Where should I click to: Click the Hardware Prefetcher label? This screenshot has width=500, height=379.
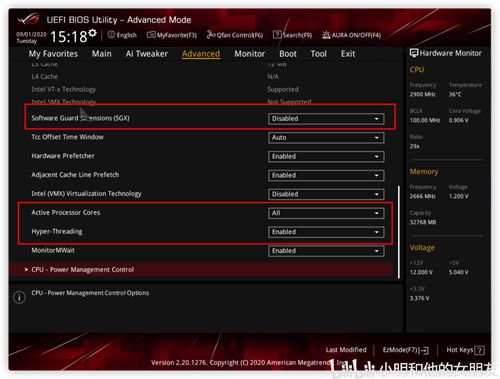tap(63, 156)
